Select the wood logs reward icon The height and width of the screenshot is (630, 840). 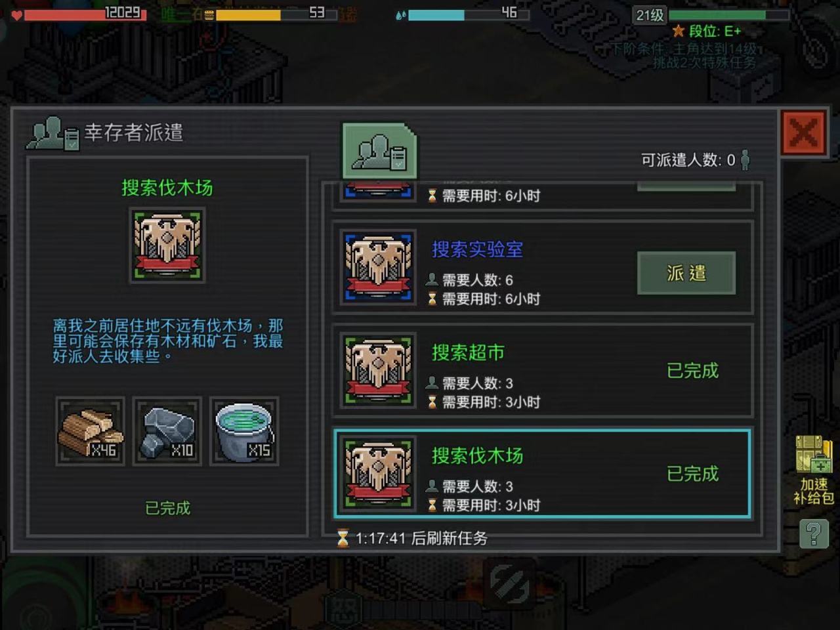coord(91,431)
